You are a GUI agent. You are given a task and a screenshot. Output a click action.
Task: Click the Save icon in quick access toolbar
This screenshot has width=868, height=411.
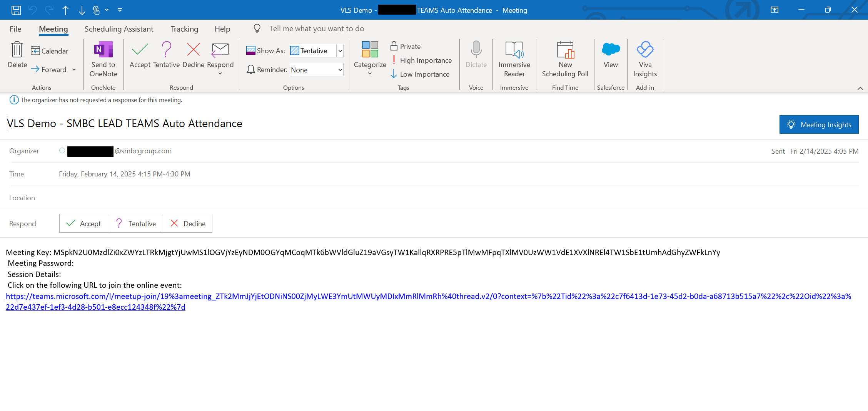click(16, 10)
